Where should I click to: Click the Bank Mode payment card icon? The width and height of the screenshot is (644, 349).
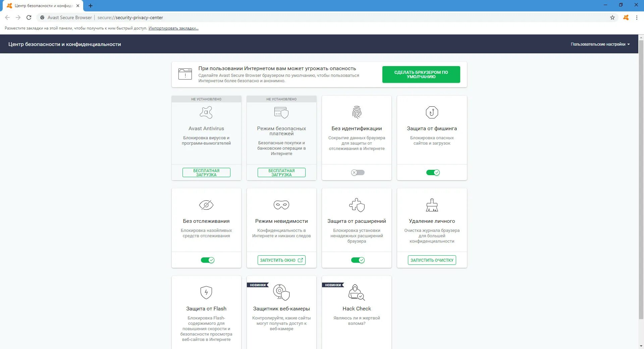[281, 112]
